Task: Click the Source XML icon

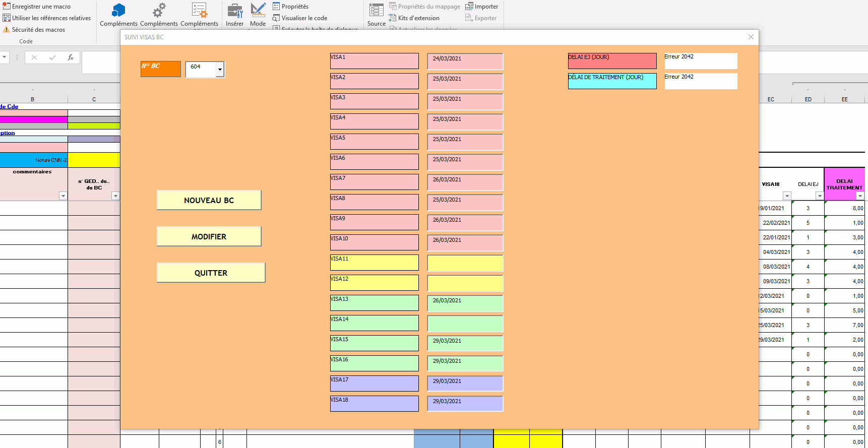Action: (x=376, y=11)
